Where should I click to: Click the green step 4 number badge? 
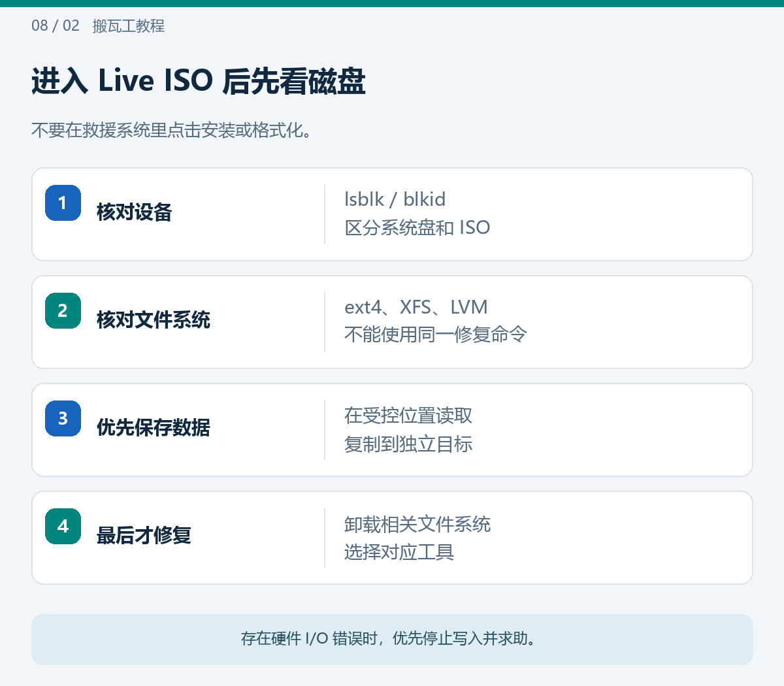coord(63,526)
